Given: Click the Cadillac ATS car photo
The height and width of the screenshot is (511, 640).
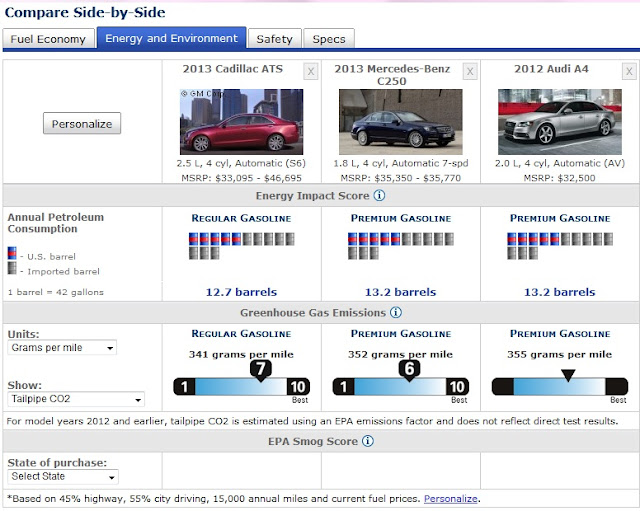Looking at the screenshot, I should click(x=242, y=122).
